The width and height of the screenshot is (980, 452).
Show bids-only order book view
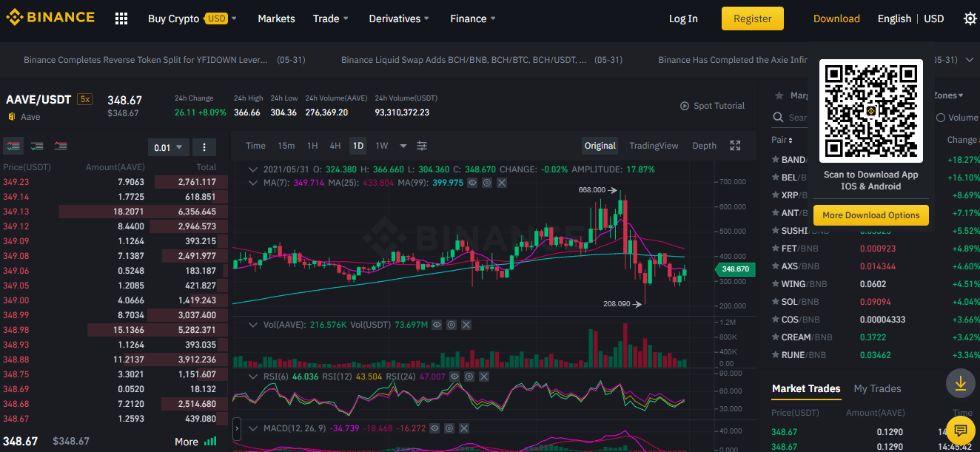(x=37, y=146)
